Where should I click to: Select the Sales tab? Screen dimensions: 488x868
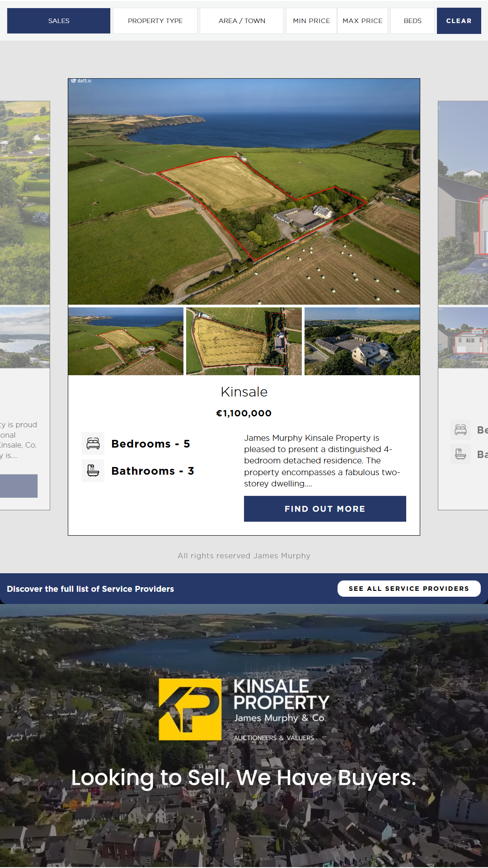(59, 21)
